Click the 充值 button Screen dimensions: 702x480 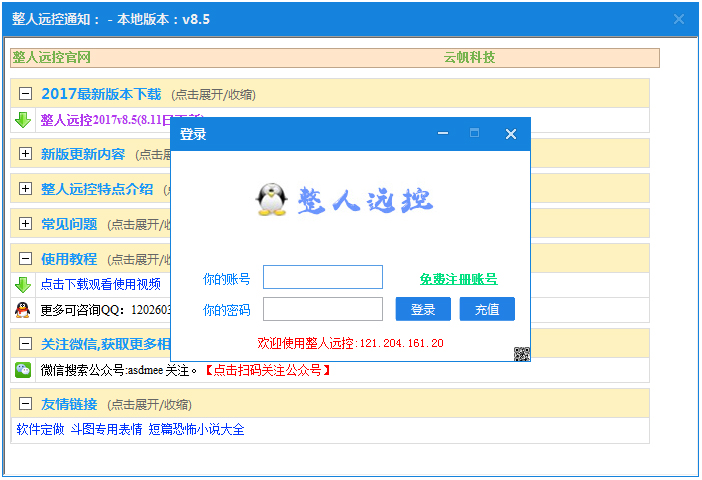pyautogui.click(x=487, y=309)
